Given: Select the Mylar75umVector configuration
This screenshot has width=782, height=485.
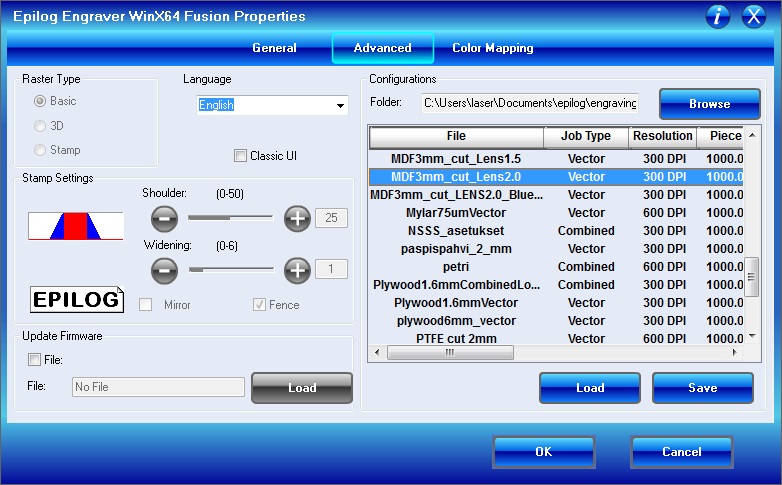Looking at the screenshot, I should pyautogui.click(x=556, y=213).
